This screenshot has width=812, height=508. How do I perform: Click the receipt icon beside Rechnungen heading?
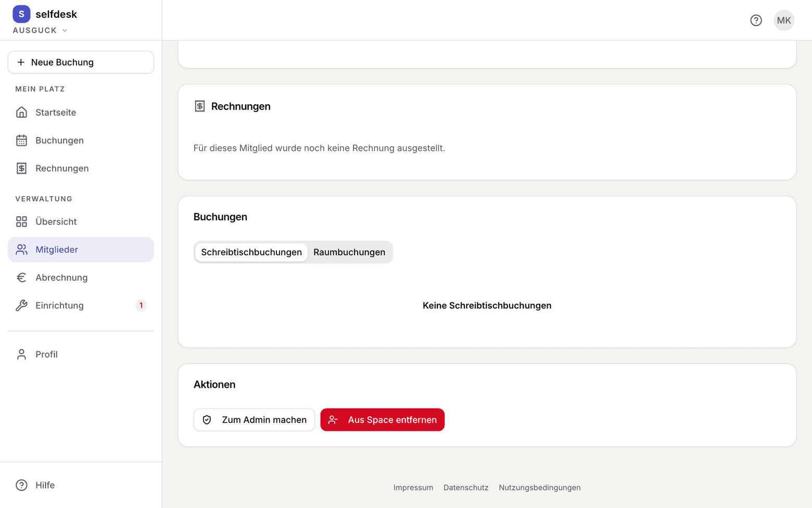point(200,106)
